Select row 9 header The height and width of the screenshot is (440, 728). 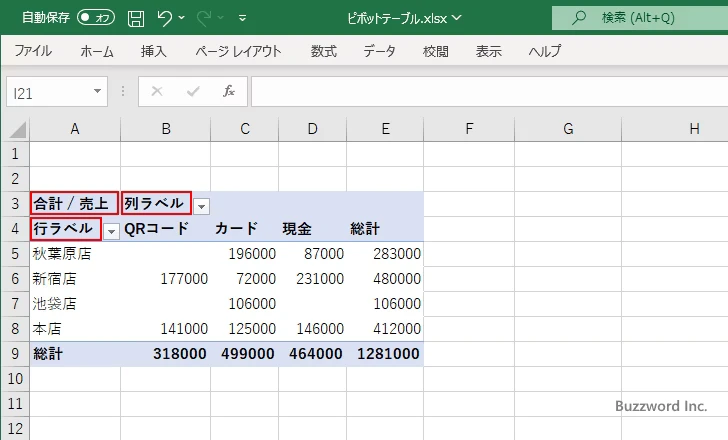15,354
